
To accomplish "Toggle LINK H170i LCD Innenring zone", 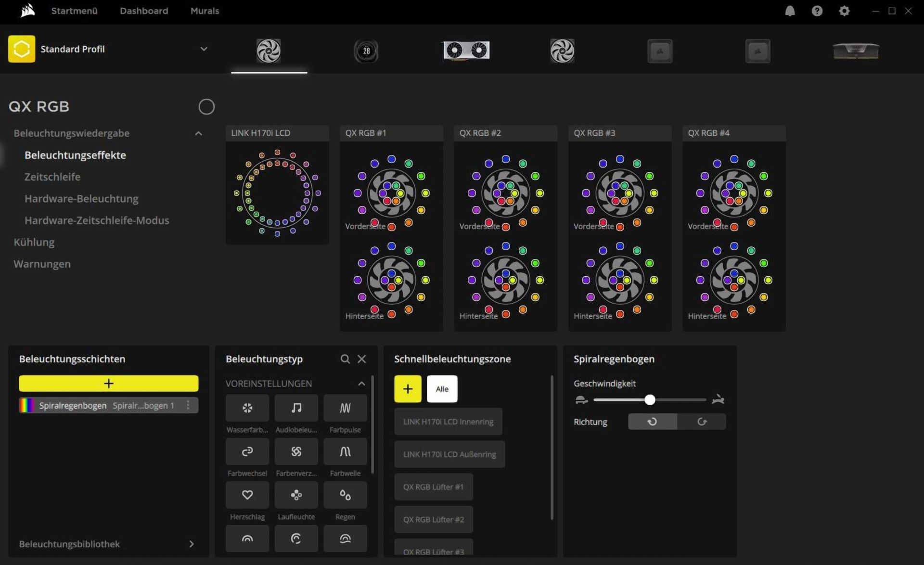I will point(448,422).
